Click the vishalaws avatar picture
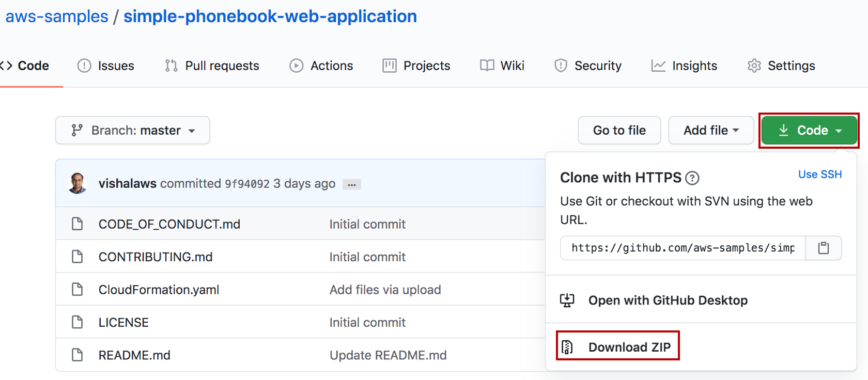The height and width of the screenshot is (380, 868). tap(78, 183)
